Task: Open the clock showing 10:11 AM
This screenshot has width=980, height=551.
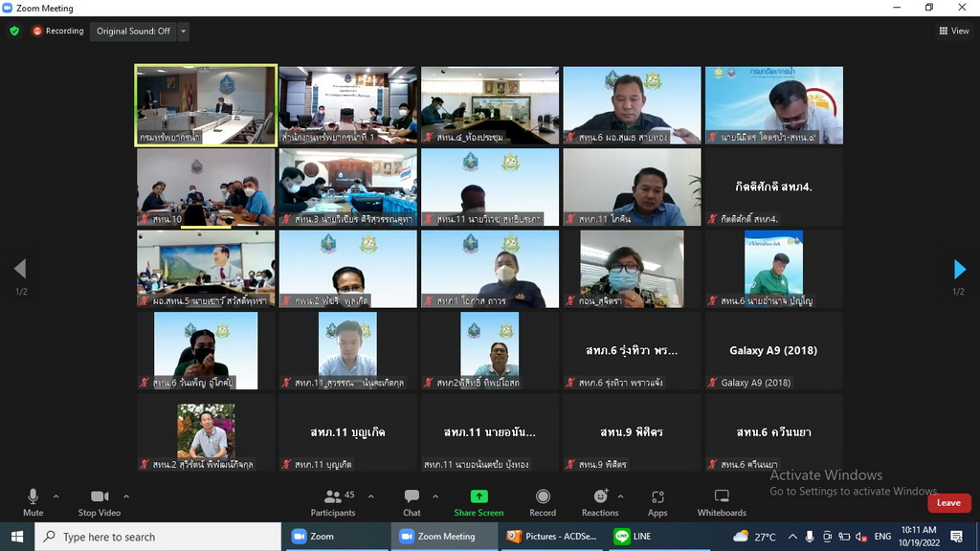Action: (x=919, y=537)
